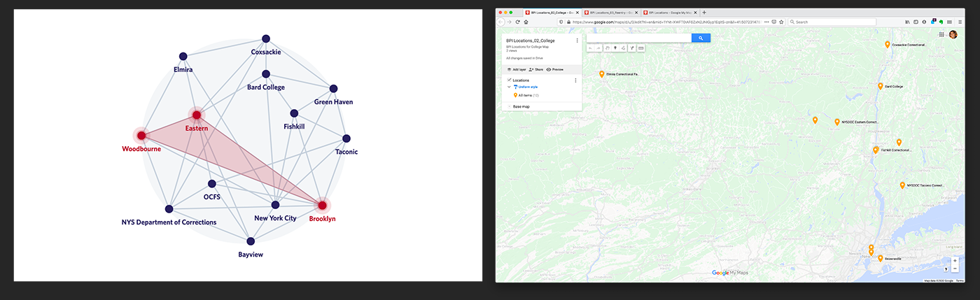
Task: Click the map zoom out minus button
Action: coord(955,269)
